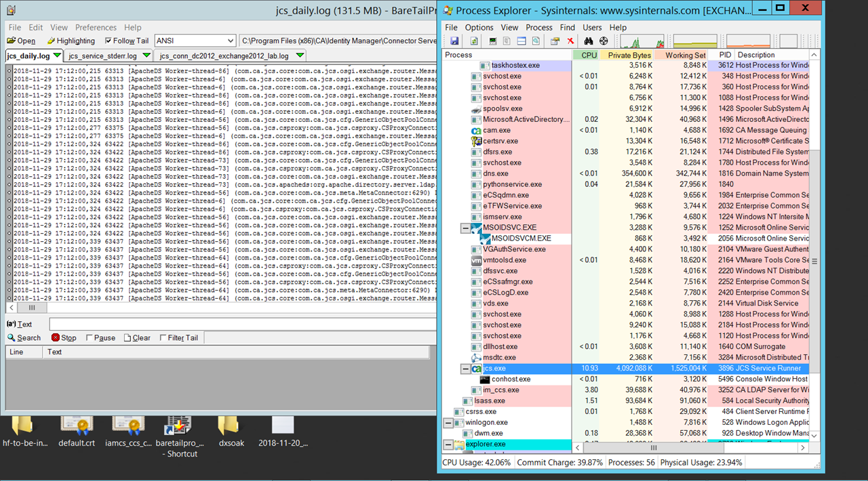Collapse the jcs.exe process tree node
The width and height of the screenshot is (868, 481).
(x=466, y=369)
